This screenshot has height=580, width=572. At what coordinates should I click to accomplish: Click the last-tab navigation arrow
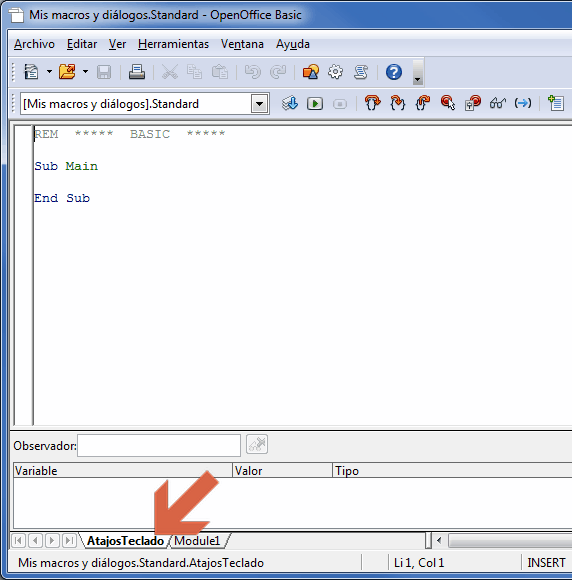(x=69, y=541)
